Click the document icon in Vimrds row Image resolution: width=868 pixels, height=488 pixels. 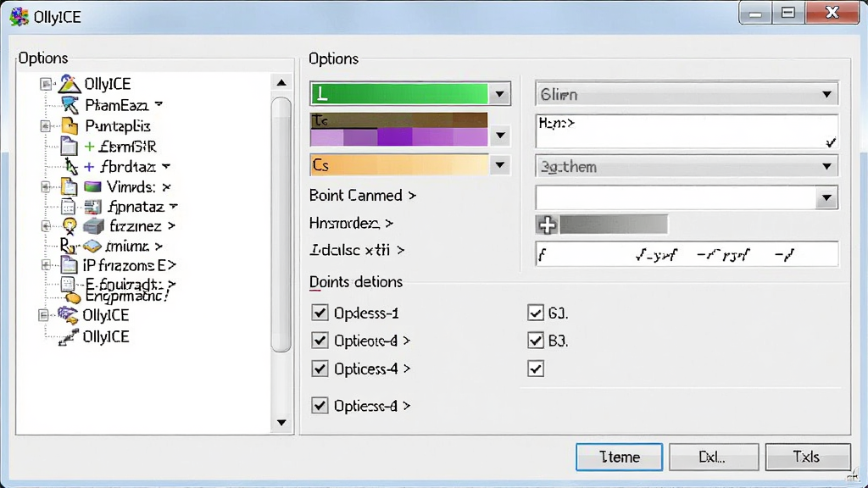(x=70, y=187)
